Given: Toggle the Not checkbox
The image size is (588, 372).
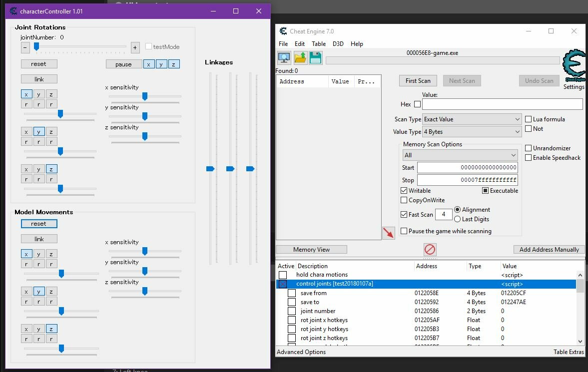Looking at the screenshot, I should click(529, 129).
